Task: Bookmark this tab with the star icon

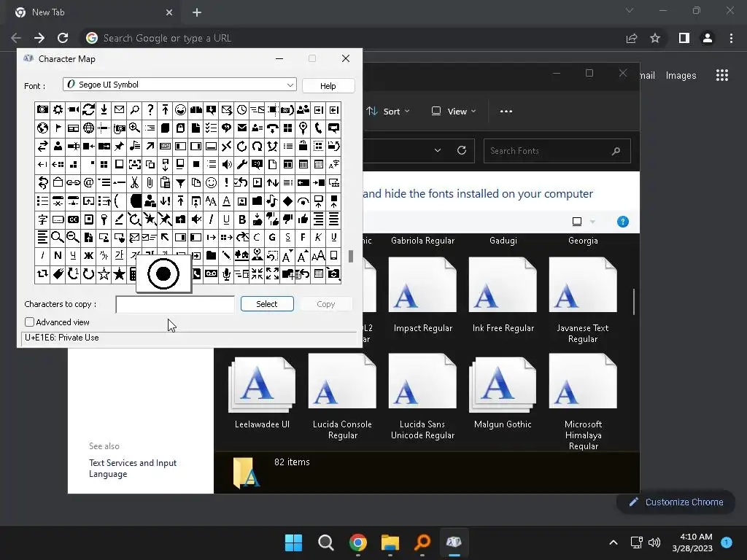Action: pos(655,38)
